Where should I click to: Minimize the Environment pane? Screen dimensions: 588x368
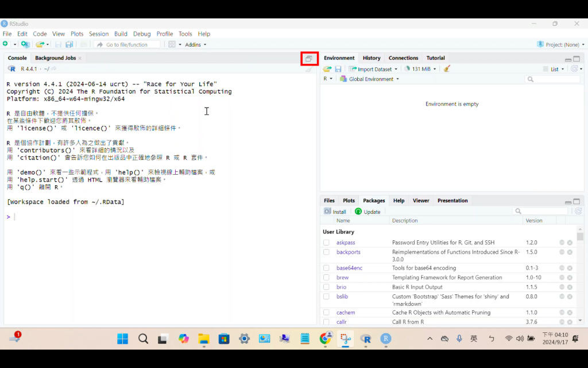coord(568,59)
